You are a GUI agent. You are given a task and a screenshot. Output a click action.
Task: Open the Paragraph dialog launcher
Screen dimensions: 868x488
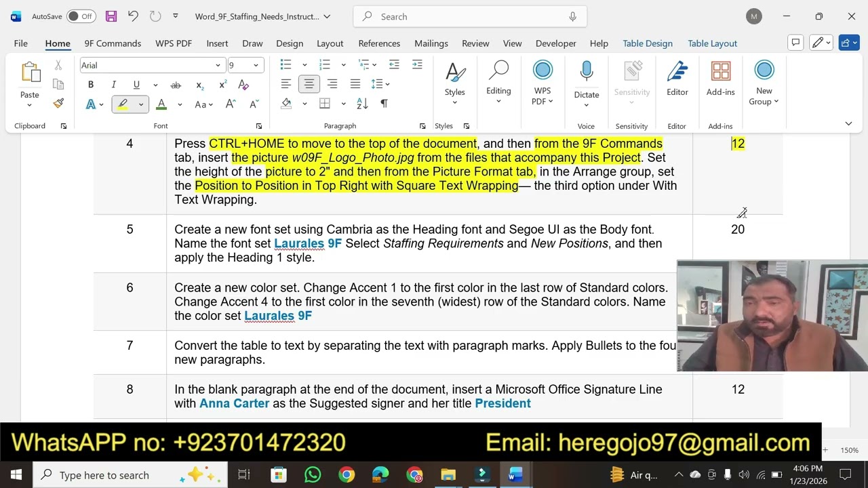point(422,126)
